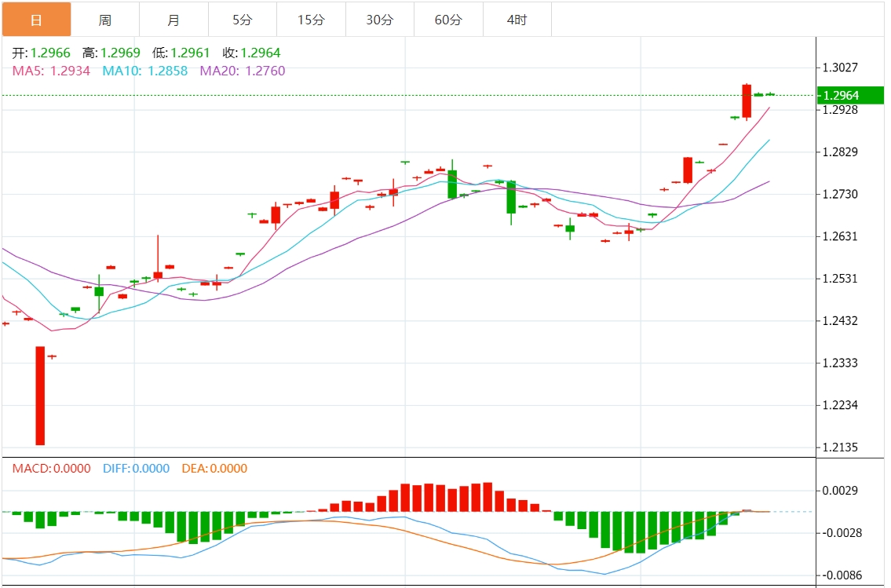Viewport: 891px width, 588px height.
Task: Click the 1.2730 price axis label
Action: tap(841, 194)
